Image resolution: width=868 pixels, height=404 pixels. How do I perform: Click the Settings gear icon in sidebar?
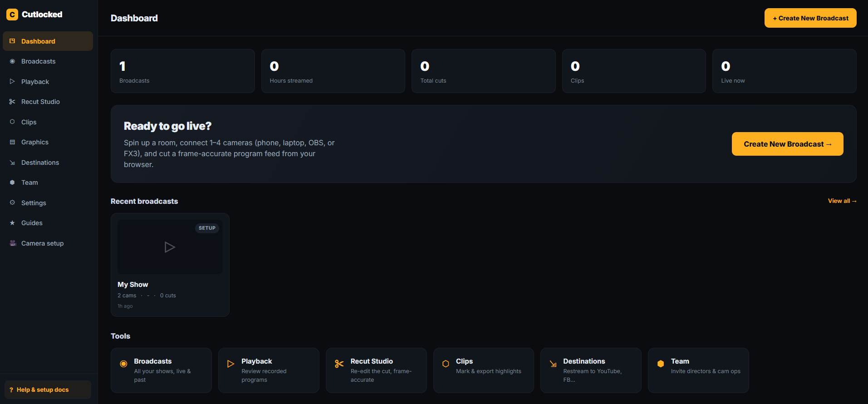click(x=12, y=202)
